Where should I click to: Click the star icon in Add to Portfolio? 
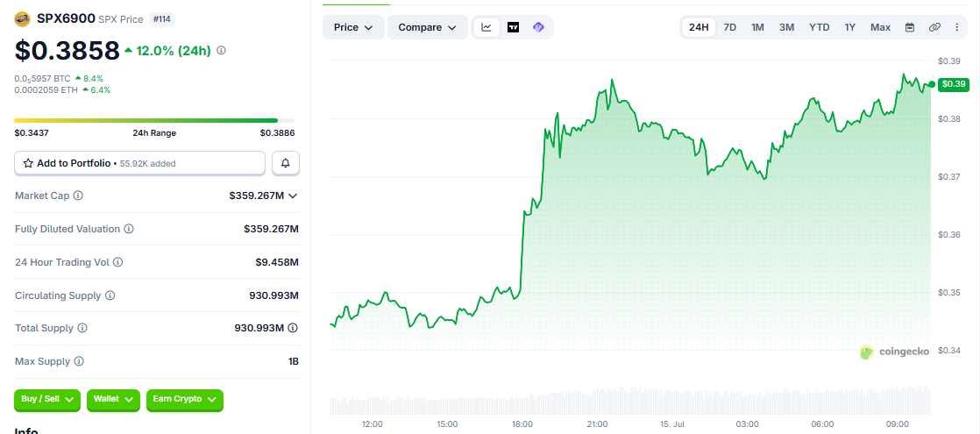[28, 163]
